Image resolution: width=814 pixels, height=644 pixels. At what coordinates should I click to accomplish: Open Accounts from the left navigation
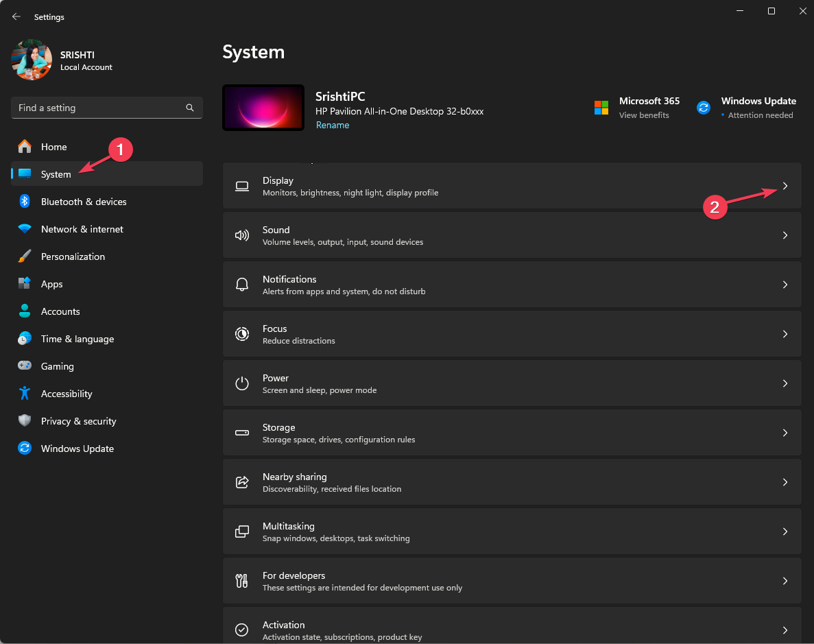60,311
